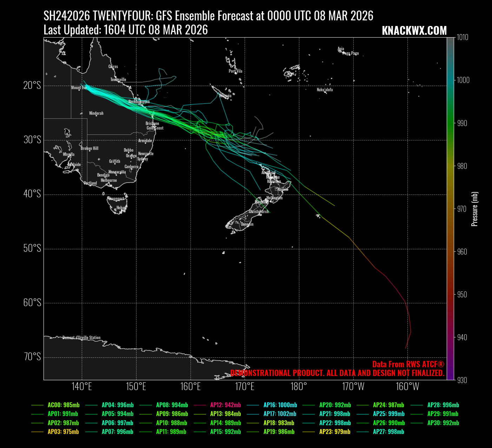Click the KNACKWX.COM watermark link

coord(414,31)
